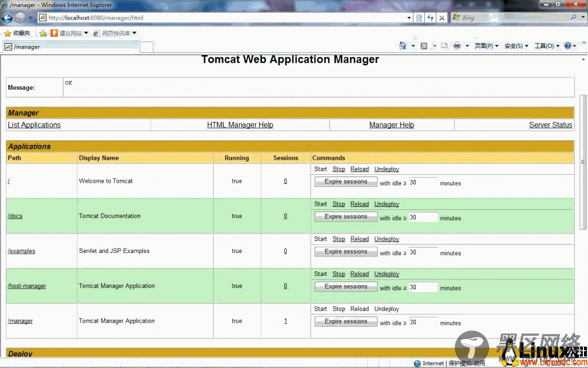This screenshot has width=588, height=368.
Task: Click Expire sessions for /docs row
Action: (346, 217)
